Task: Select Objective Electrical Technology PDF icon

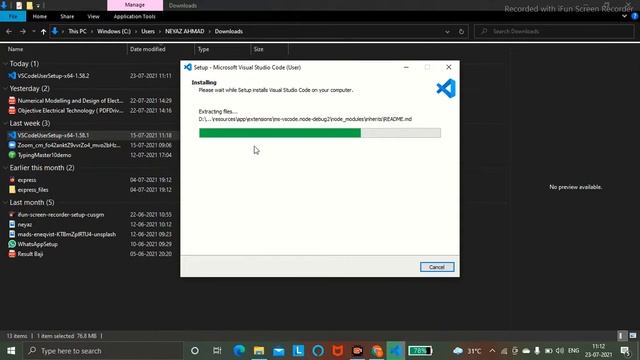Action: point(12,110)
